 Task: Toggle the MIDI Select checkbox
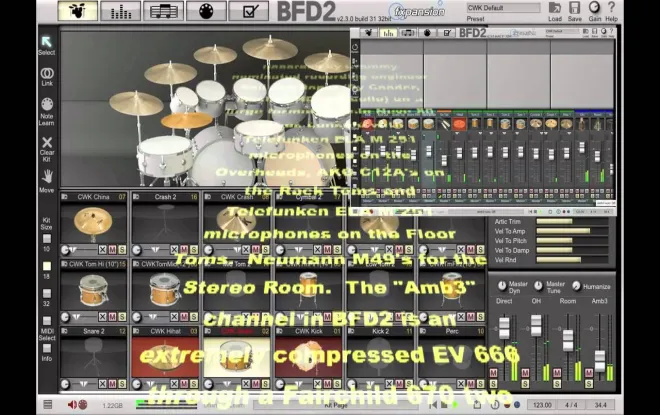coord(47,320)
